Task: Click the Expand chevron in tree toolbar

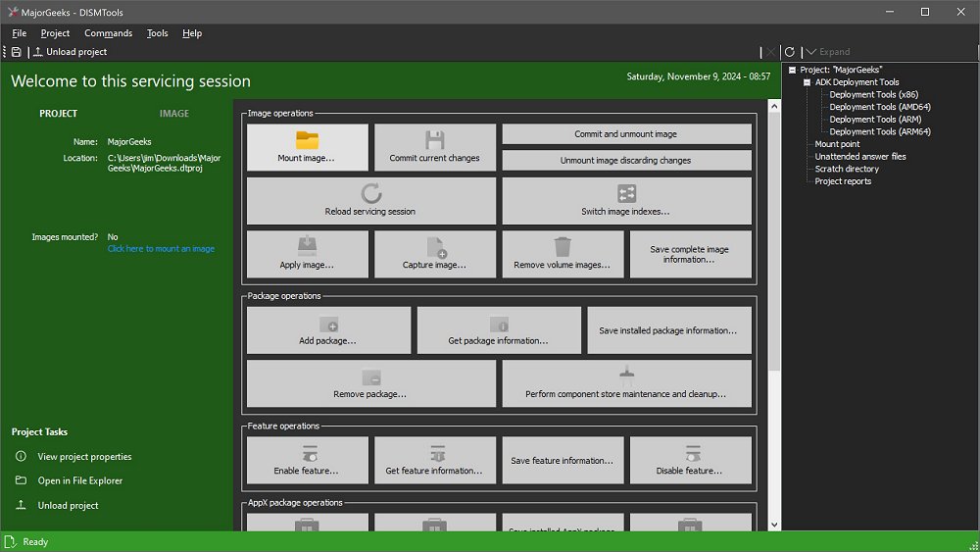Action: point(810,52)
